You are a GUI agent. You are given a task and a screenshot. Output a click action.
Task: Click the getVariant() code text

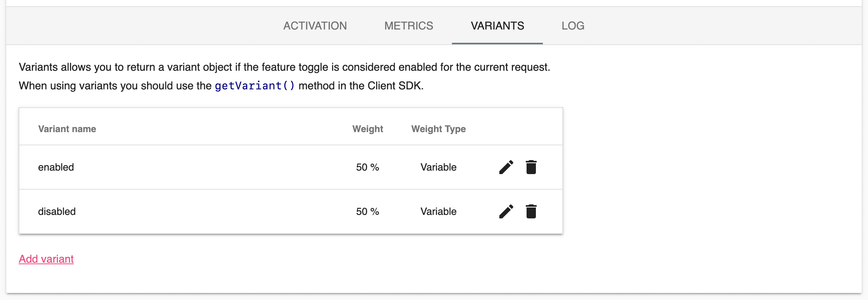255,85
